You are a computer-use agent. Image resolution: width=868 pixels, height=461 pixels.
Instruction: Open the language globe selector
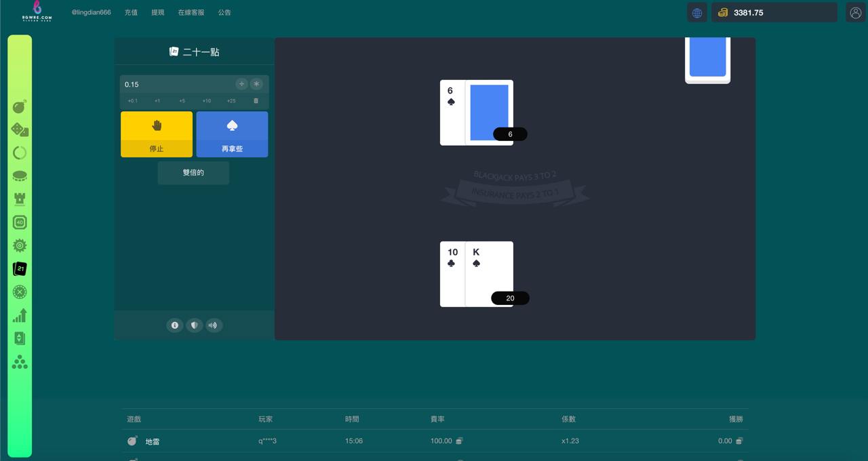[696, 13]
